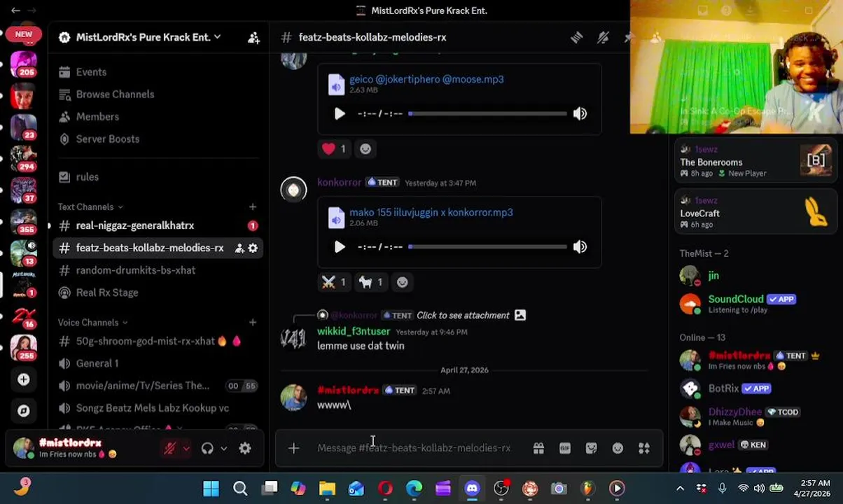Open Discover servers compass icon

(24, 411)
